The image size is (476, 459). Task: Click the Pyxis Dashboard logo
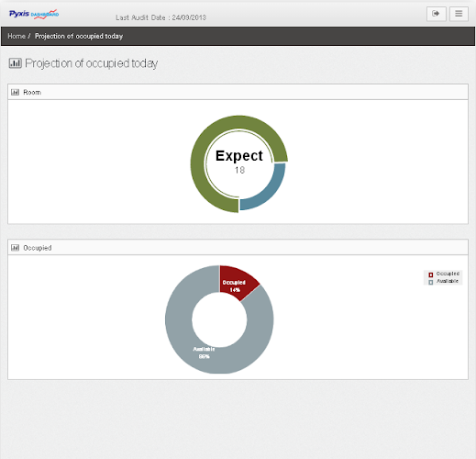coord(34,14)
